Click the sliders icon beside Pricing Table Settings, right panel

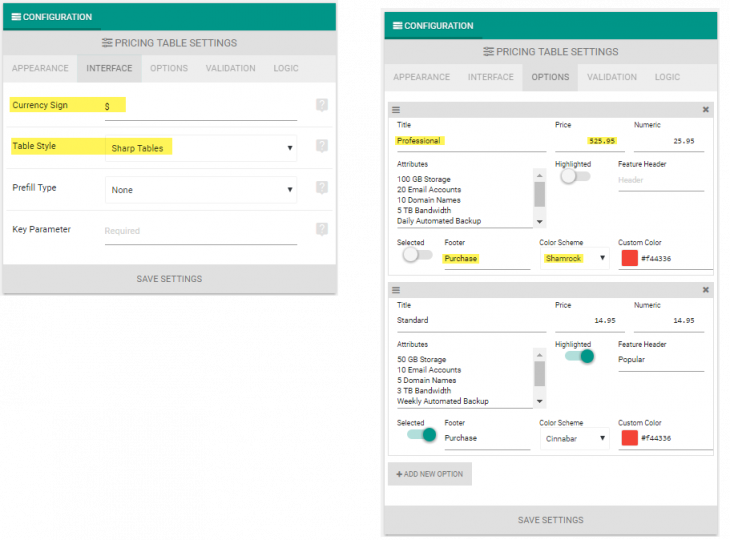tap(488, 52)
